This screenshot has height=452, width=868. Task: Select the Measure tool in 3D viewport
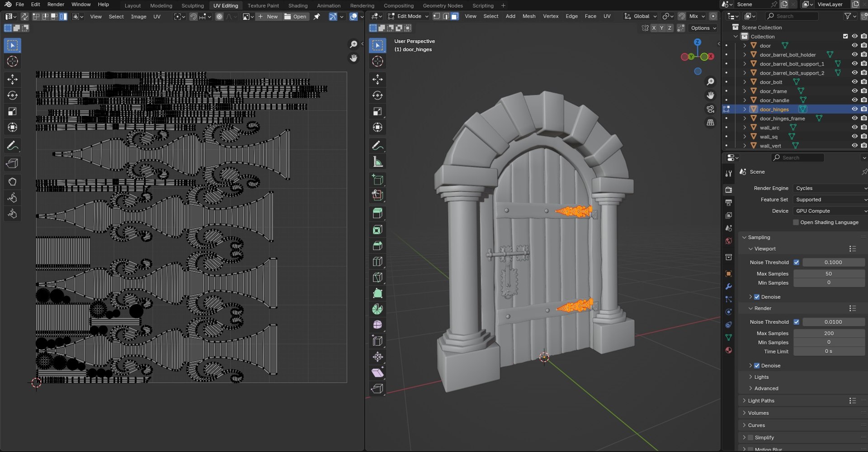point(377,162)
